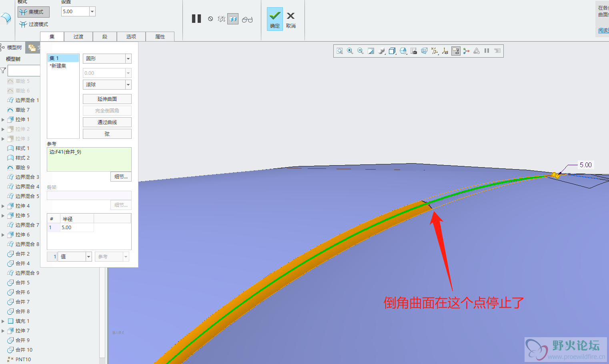
Task: Click the Zoom Out magnifier icon
Action: pos(361,51)
